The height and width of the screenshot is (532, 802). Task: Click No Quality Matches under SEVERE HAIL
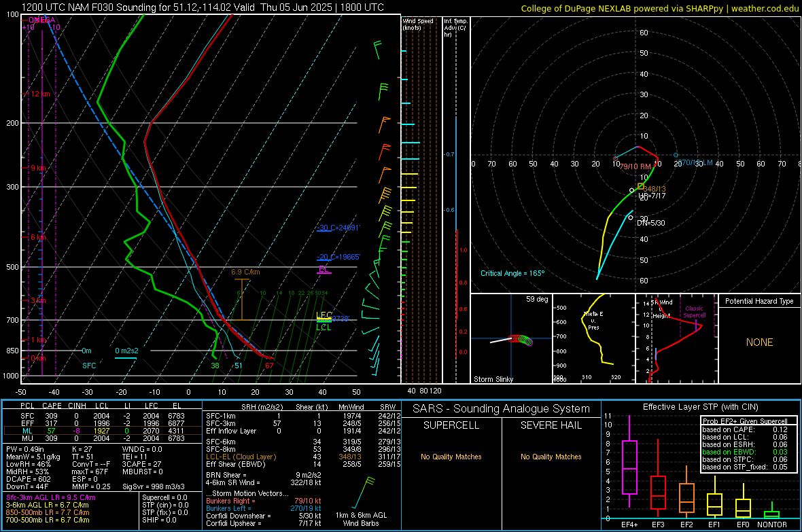point(551,457)
